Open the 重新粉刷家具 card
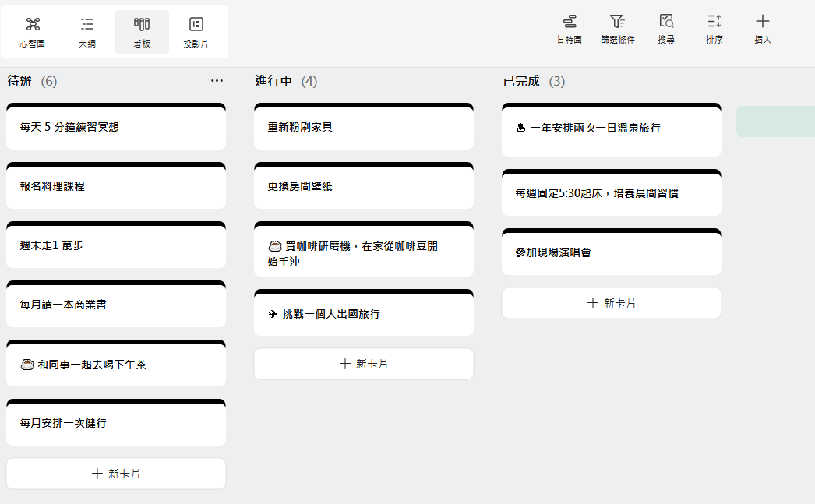815x504 pixels. click(364, 127)
